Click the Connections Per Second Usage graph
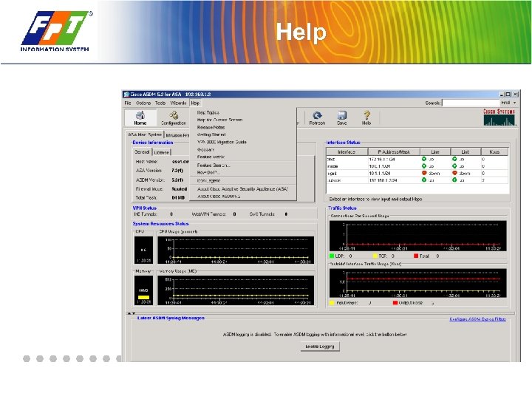 pos(417,236)
